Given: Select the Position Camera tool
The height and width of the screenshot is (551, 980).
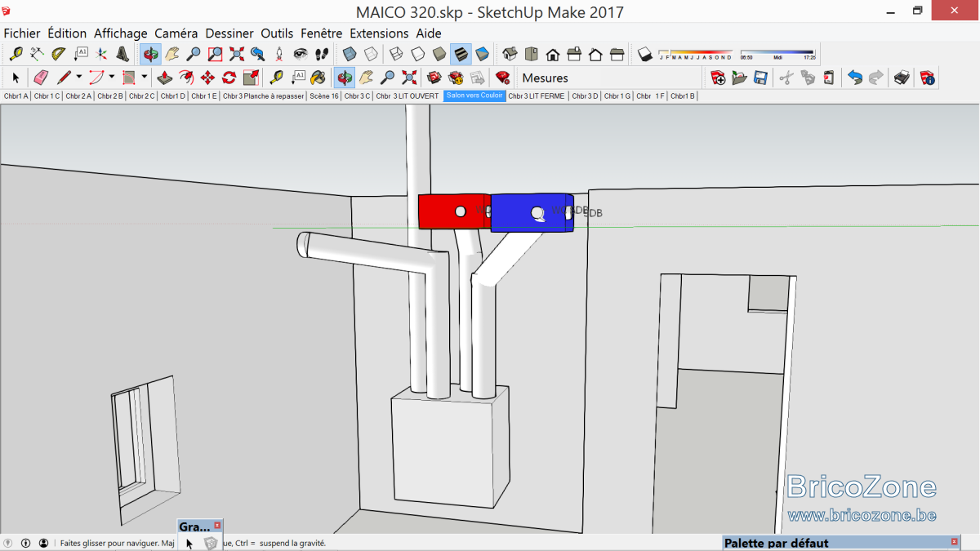Looking at the screenshot, I should point(278,54).
